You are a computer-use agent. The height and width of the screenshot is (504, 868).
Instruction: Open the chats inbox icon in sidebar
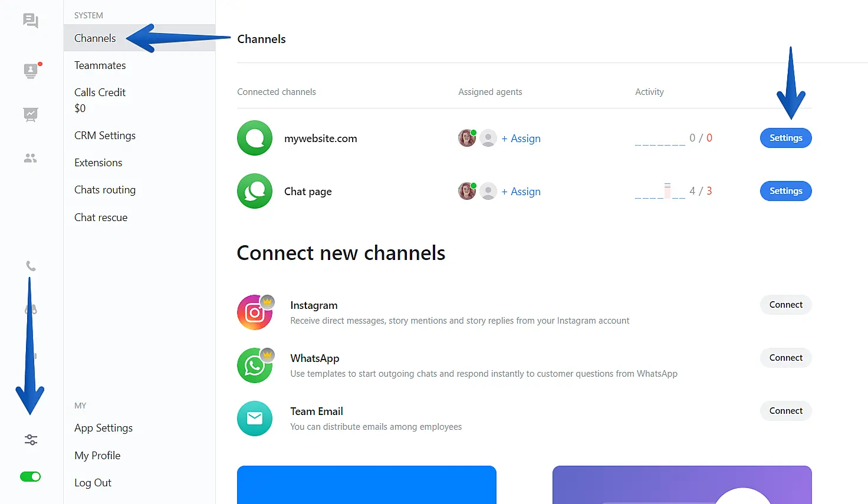[31, 21]
